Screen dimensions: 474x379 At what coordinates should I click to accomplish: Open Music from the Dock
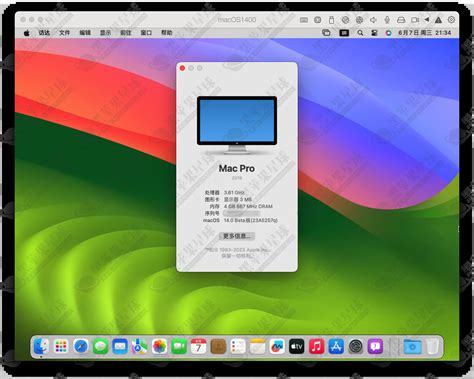pos(316,347)
